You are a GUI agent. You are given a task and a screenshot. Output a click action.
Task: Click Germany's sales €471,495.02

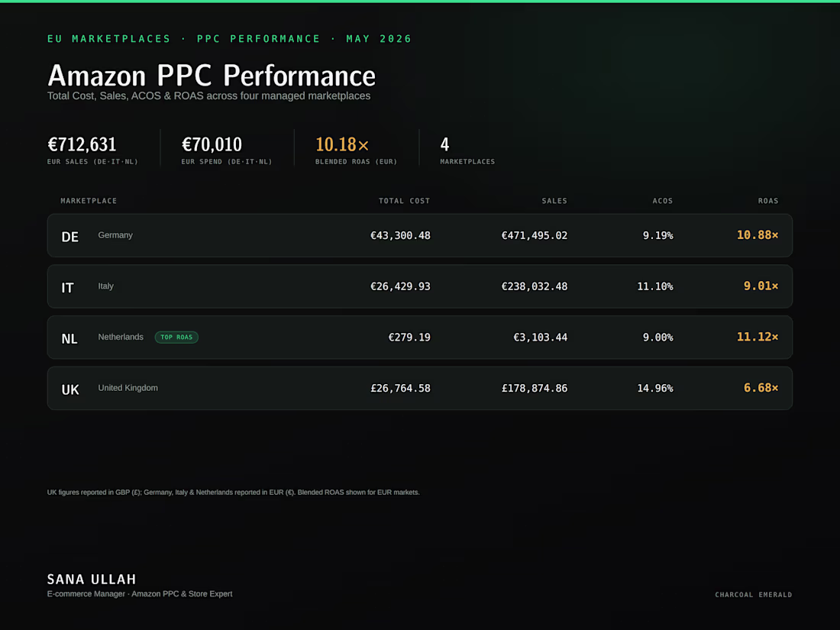tap(534, 236)
